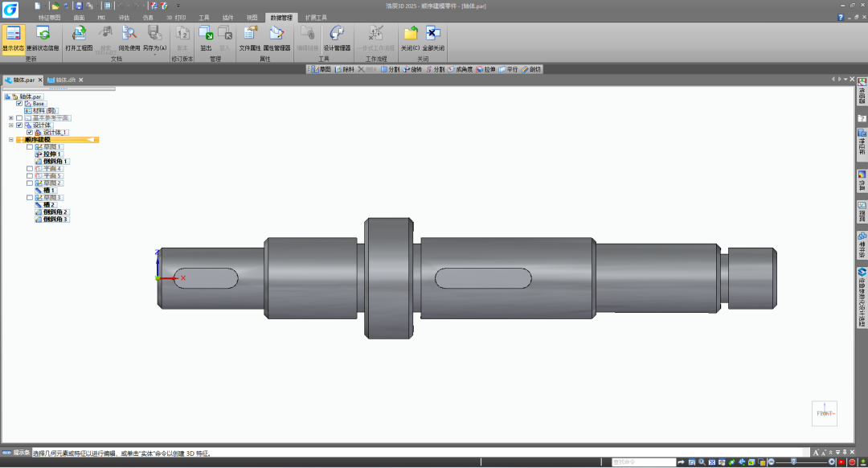Toggle 草图 2 visibility checkbox

(x=30, y=183)
